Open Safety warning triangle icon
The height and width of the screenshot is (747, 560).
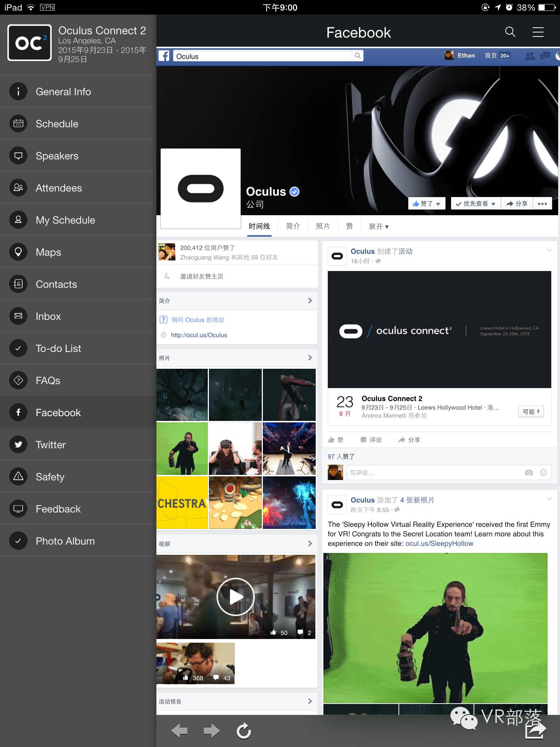(18, 477)
